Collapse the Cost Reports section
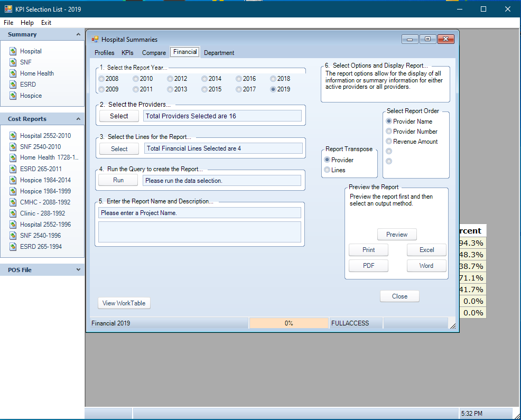 click(x=79, y=119)
